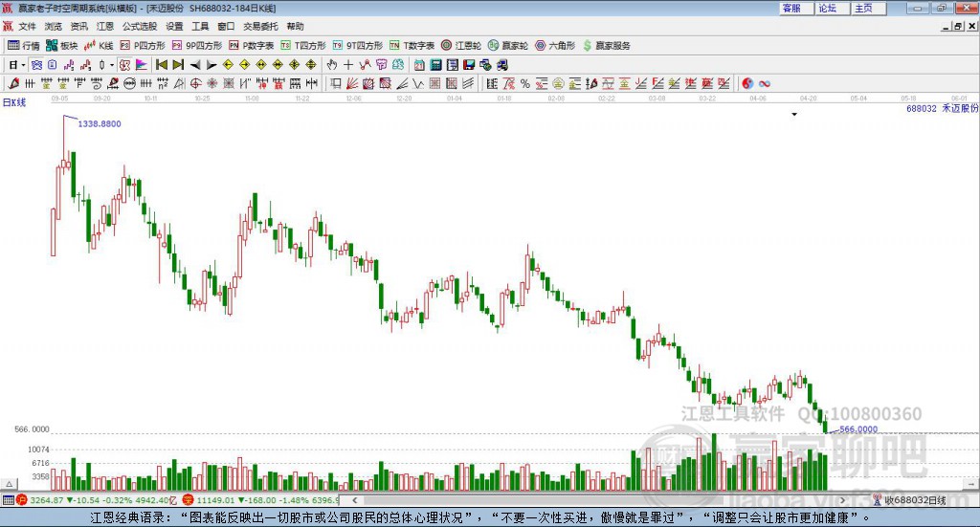Select the spiral drawing tool

(97, 83)
